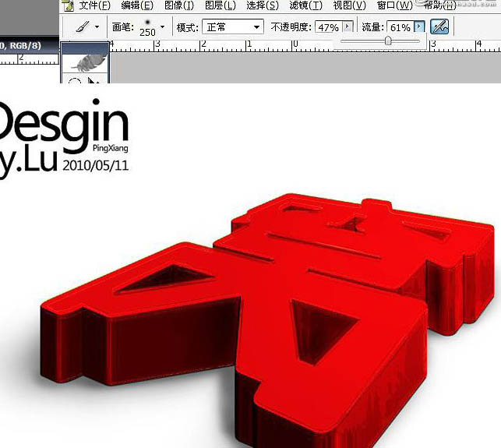Open the 模式 blend mode dropdown
Image resolution: width=501 pixels, height=448 pixels.
[x=232, y=27]
